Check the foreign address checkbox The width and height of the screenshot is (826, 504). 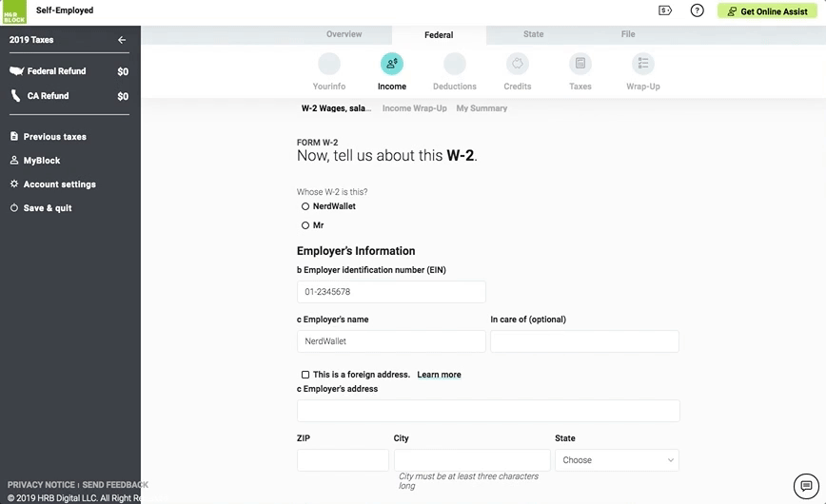(305, 375)
